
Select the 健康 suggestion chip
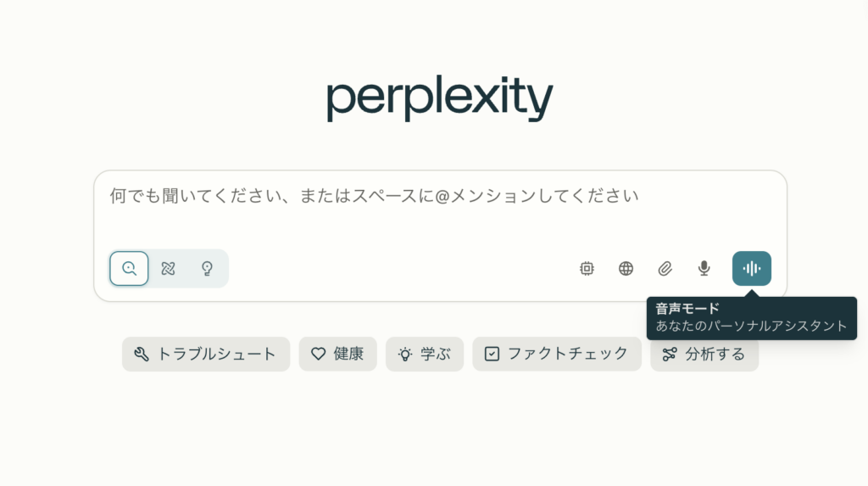pyautogui.click(x=337, y=354)
